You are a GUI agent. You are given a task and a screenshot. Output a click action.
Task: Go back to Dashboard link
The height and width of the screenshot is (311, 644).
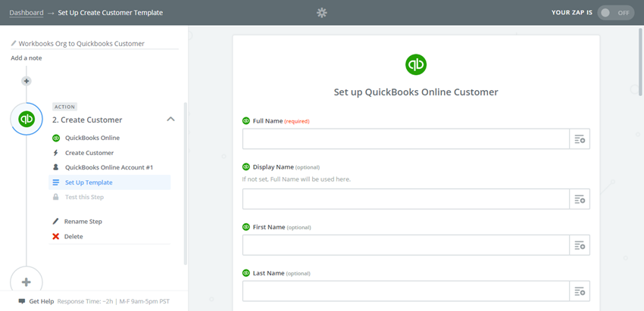[27, 13]
